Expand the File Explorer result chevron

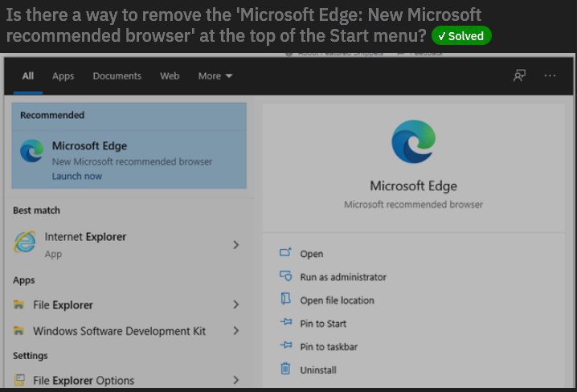236,304
